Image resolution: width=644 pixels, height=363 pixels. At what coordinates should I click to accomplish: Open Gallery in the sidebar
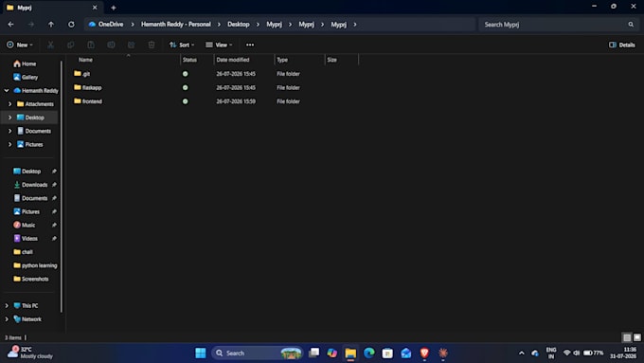pyautogui.click(x=26, y=77)
